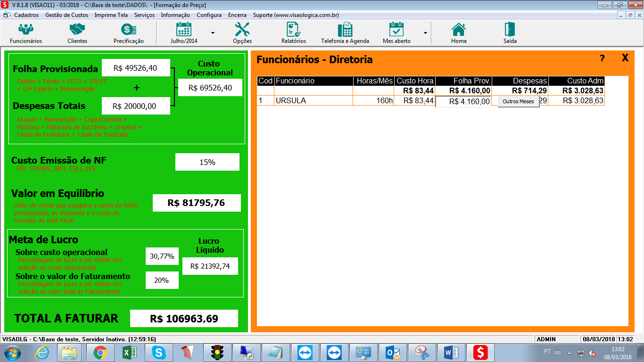This screenshot has height=362, width=644.
Task: Click the Saída exit door icon
Action: (510, 29)
